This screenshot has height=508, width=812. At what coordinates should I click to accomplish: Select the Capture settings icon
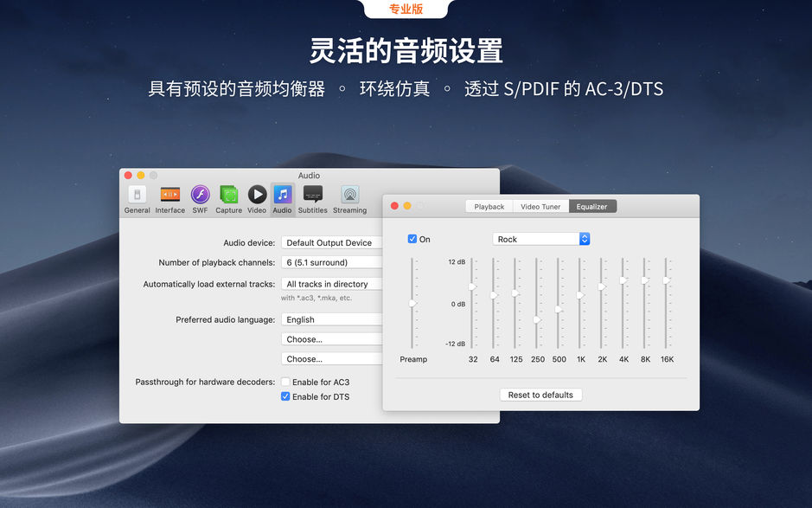point(228,198)
